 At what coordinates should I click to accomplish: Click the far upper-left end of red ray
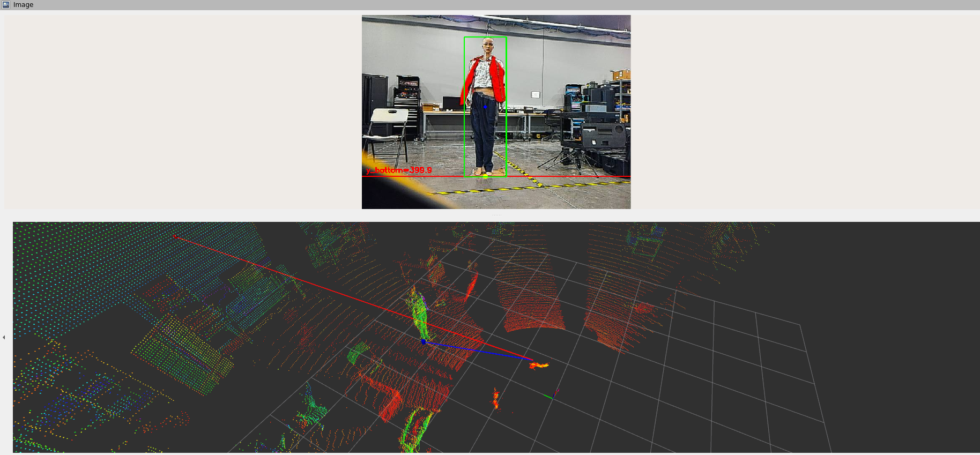(x=175, y=236)
